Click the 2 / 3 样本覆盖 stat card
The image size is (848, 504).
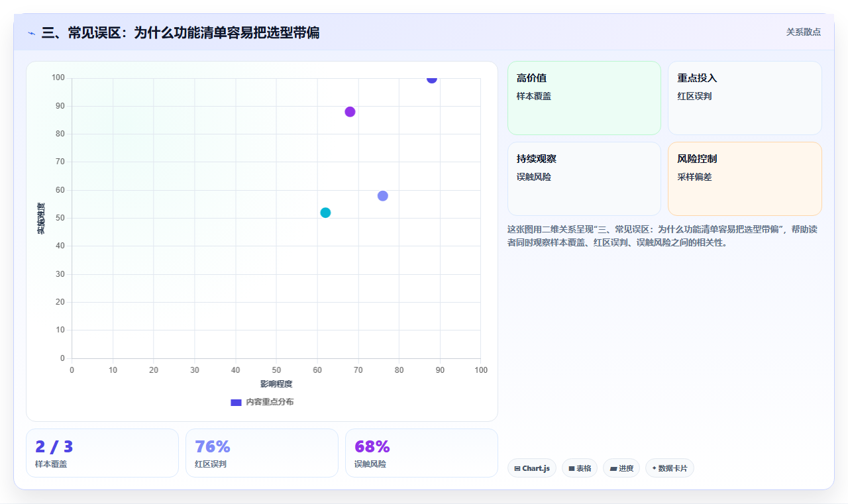(x=102, y=453)
